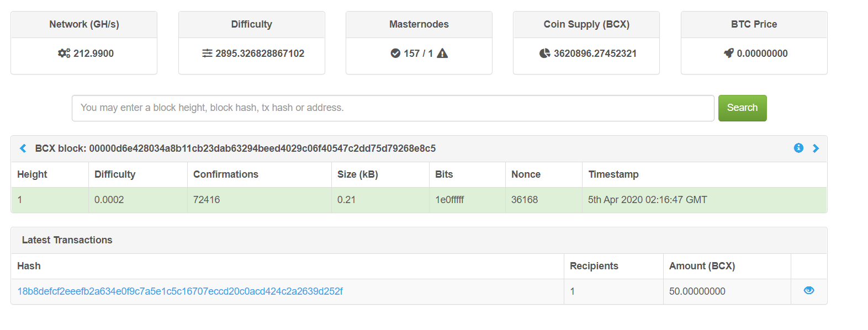Click the network hashrate gears icon

click(64, 54)
